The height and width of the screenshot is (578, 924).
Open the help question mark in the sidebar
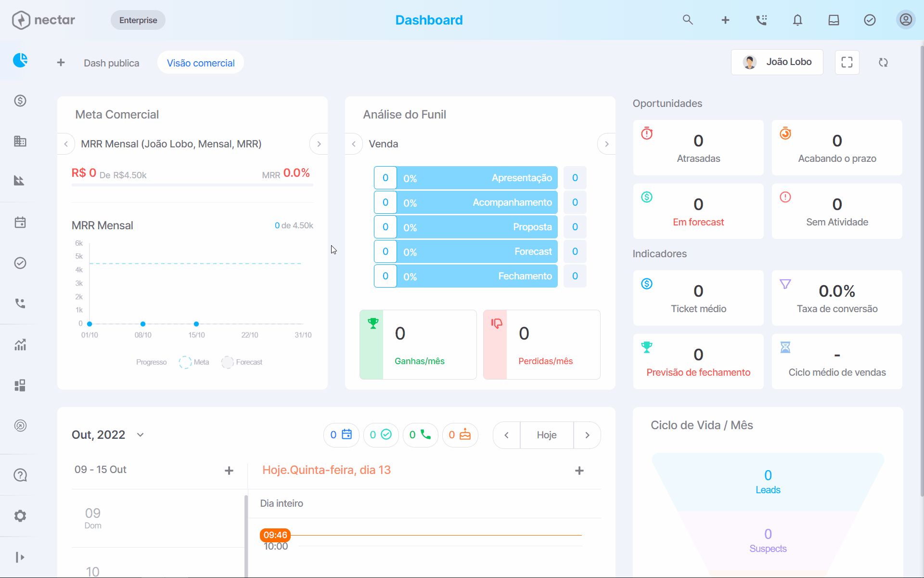point(20,475)
